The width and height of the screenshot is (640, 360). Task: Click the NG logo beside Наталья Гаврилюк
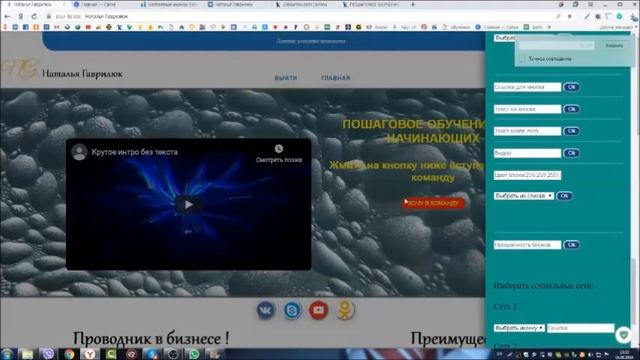(x=20, y=69)
